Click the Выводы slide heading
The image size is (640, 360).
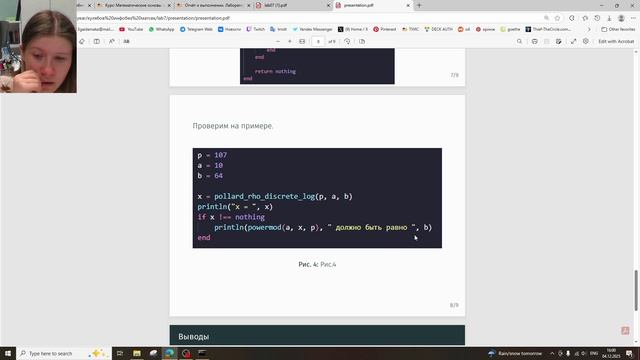point(193,337)
